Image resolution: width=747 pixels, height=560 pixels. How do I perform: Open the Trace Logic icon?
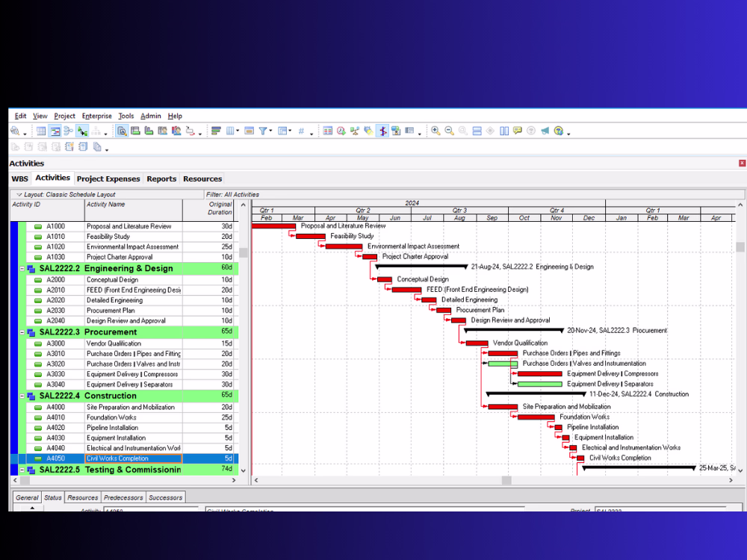point(190,131)
